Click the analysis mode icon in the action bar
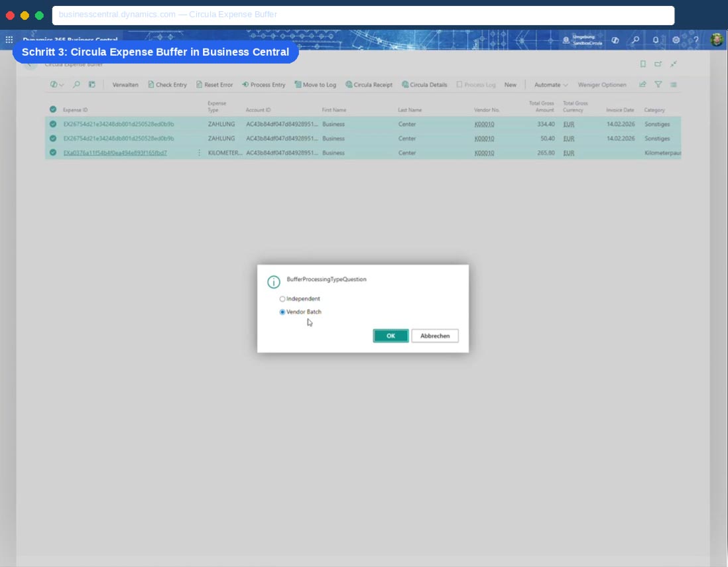The height and width of the screenshot is (567, 728). click(x=92, y=84)
